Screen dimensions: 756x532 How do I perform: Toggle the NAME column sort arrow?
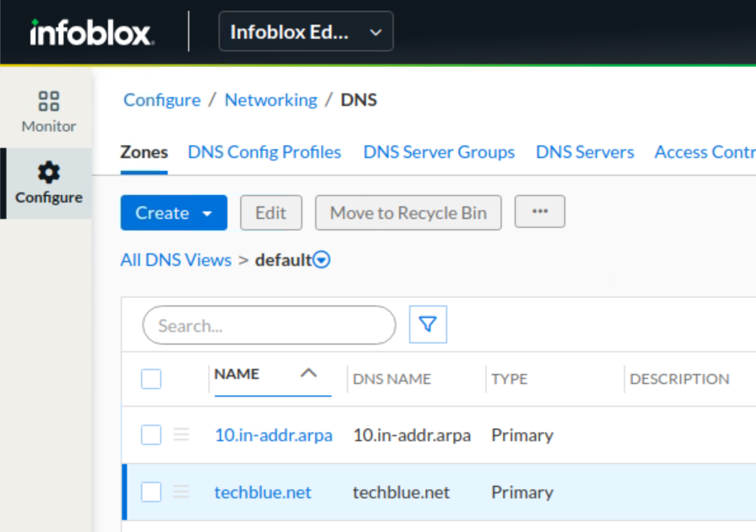[308, 374]
